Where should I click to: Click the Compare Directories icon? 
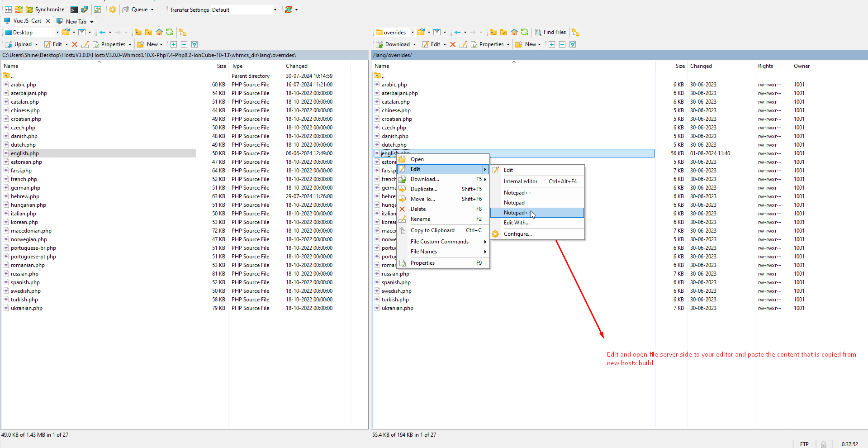pos(8,10)
